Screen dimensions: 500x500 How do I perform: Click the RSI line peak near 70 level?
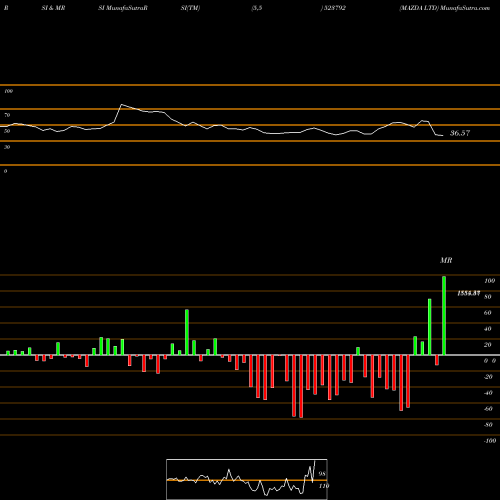coord(122,105)
